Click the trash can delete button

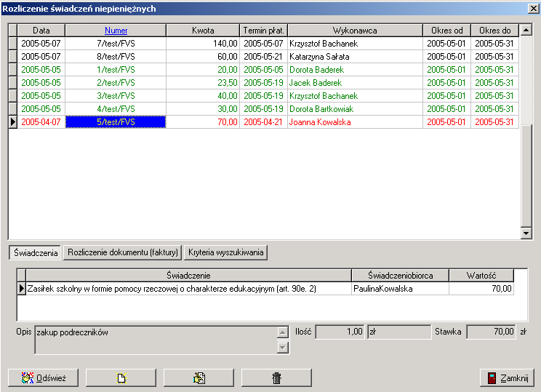tap(276, 378)
